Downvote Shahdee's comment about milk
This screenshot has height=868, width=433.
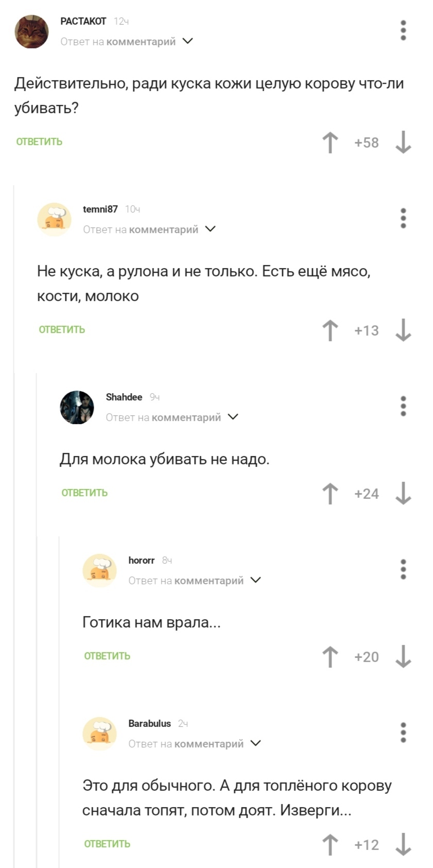pyautogui.click(x=403, y=494)
